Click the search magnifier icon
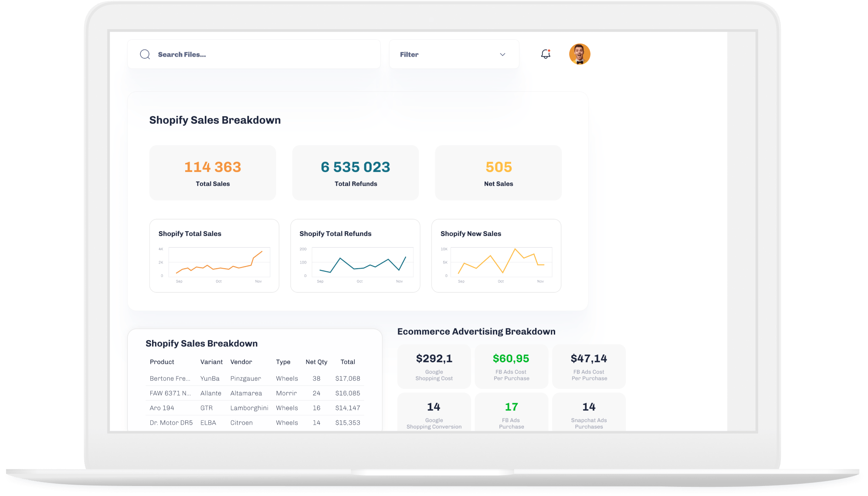Viewport: 868px width, 496px height. pos(145,54)
